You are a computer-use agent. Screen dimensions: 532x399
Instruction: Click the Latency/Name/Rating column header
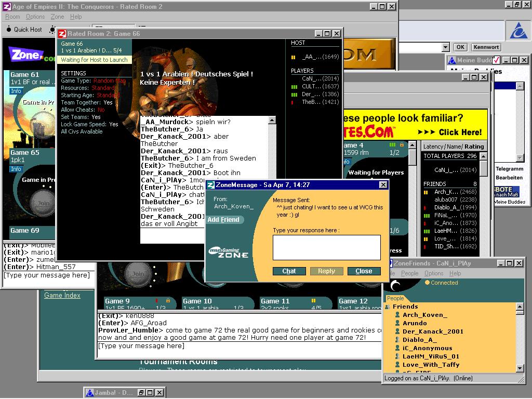point(454,147)
